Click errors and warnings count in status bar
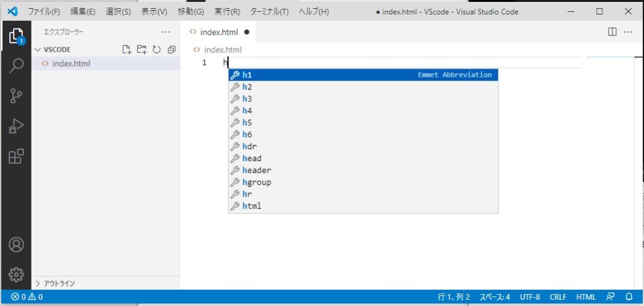The height and width of the screenshot is (306, 644). pos(26,297)
